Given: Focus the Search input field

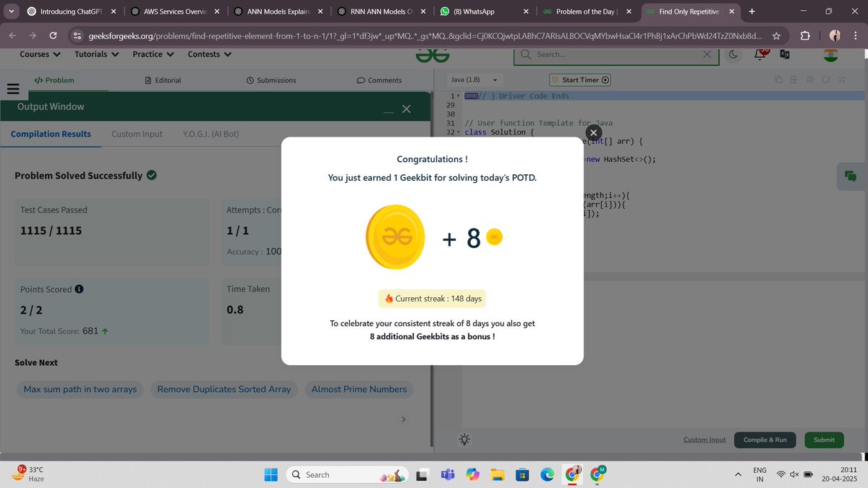Looking at the screenshot, I should [x=615, y=54].
